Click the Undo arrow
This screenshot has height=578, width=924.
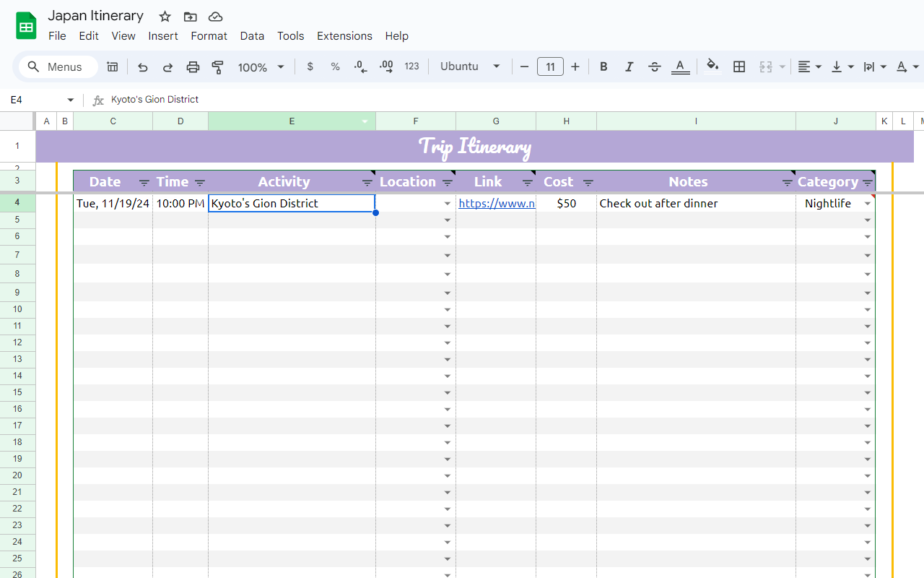point(143,67)
